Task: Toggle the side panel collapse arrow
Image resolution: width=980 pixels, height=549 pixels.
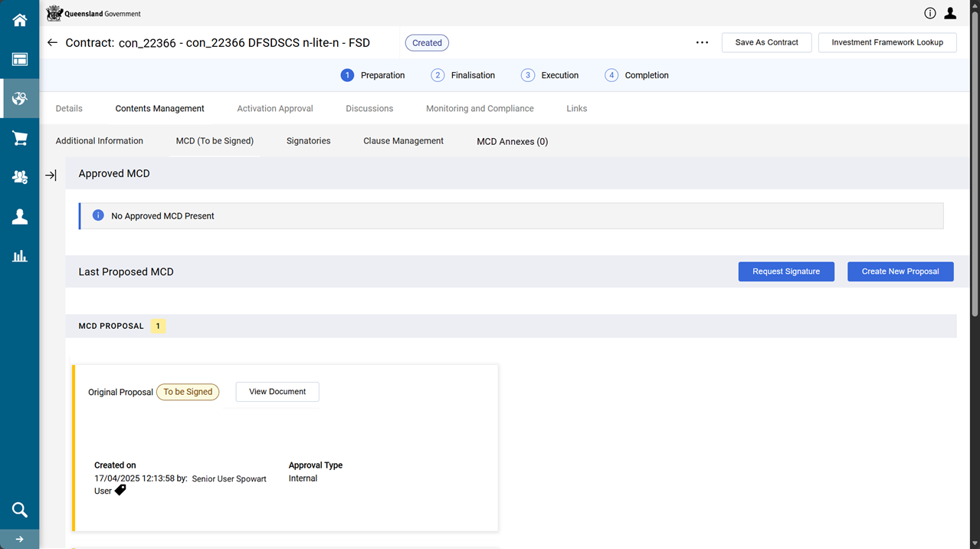Action: [x=51, y=176]
